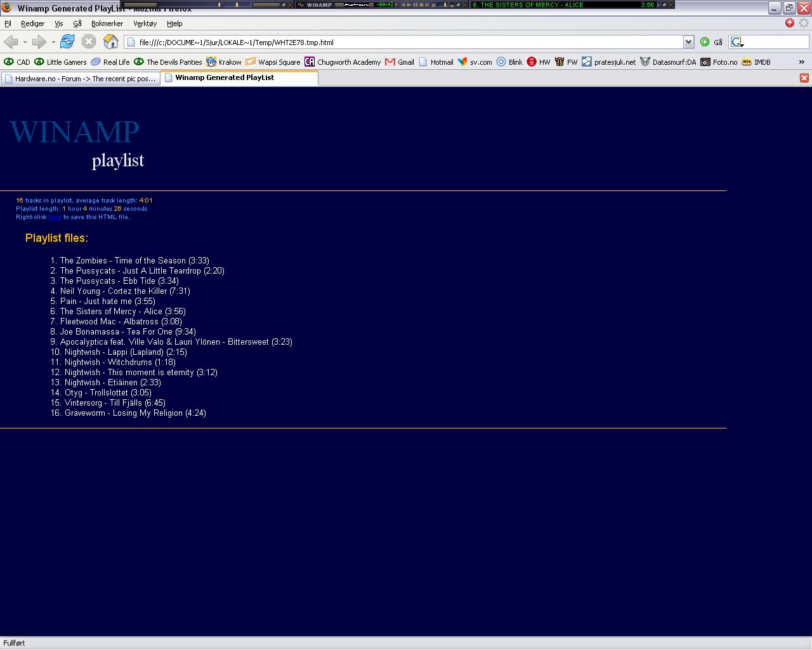This screenshot has height=650, width=812.
Task: Open the Chugworth Academy bookmark
Action: 343,62
